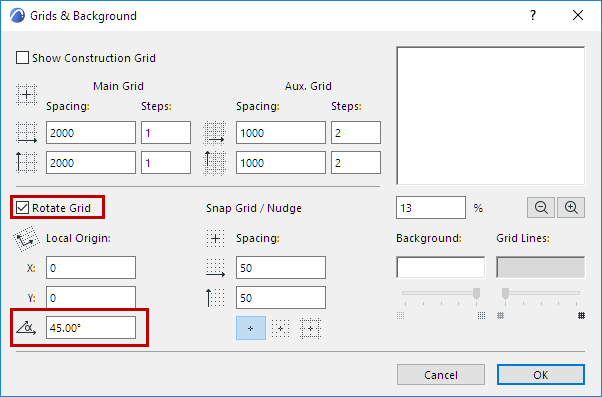Screen dimensions: 602x397
Task: Click the rotation angle alpha icon
Action: click(x=26, y=328)
